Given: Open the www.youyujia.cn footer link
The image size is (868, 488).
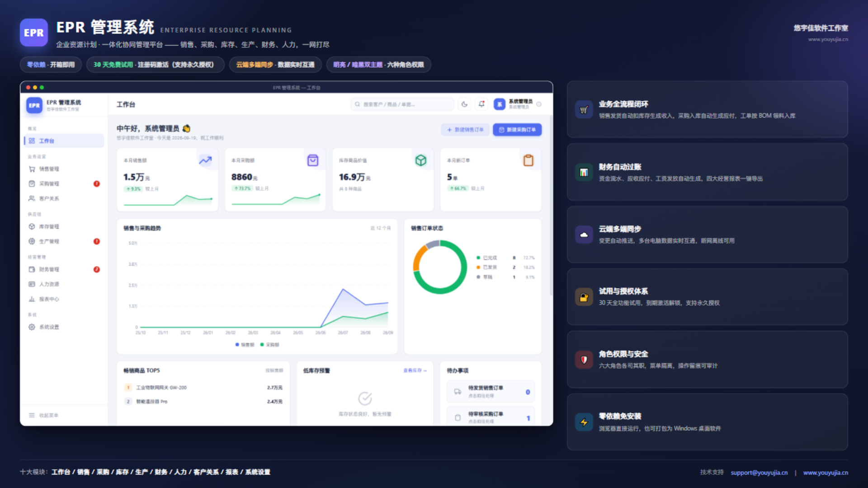Looking at the screenshot, I should pos(826,473).
